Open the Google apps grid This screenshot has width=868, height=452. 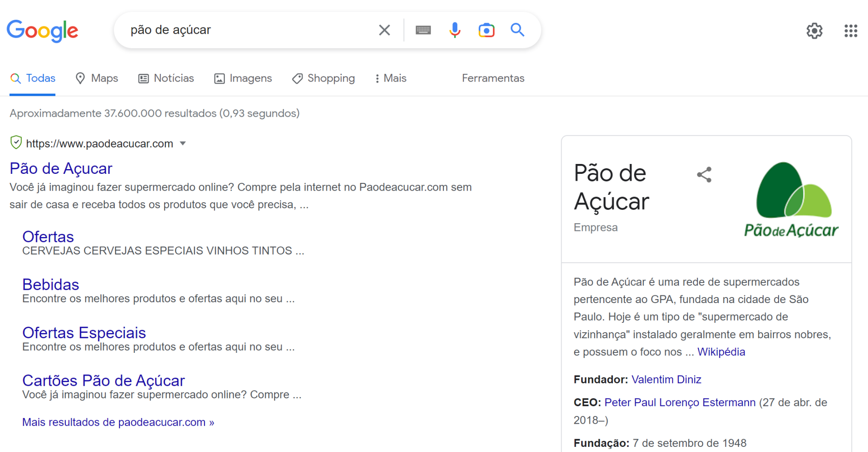851,30
